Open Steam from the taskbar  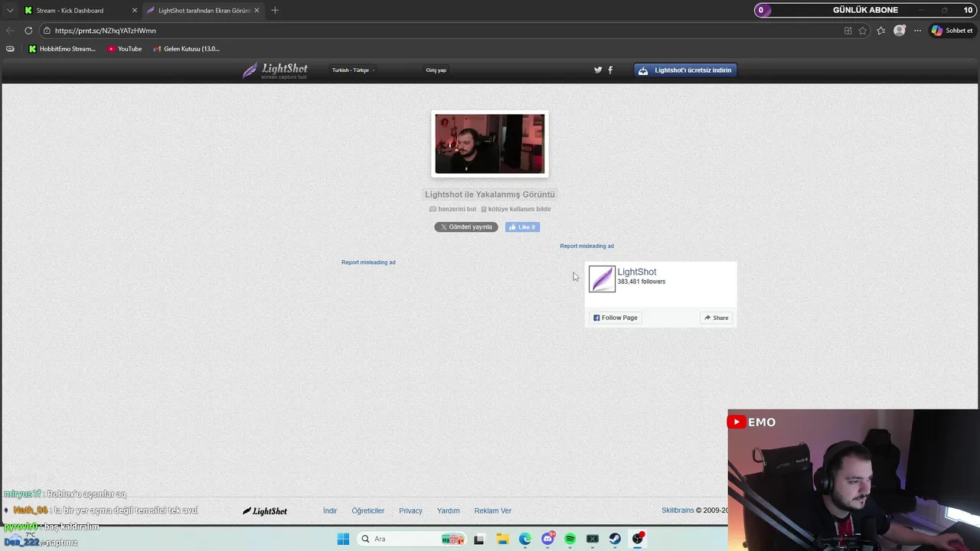tap(615, 539)
